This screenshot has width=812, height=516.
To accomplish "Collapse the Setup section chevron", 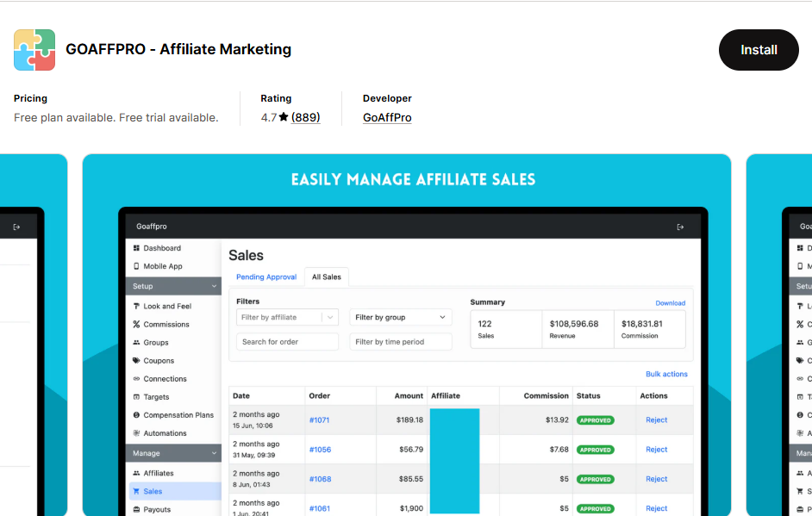I will point(214,286).
